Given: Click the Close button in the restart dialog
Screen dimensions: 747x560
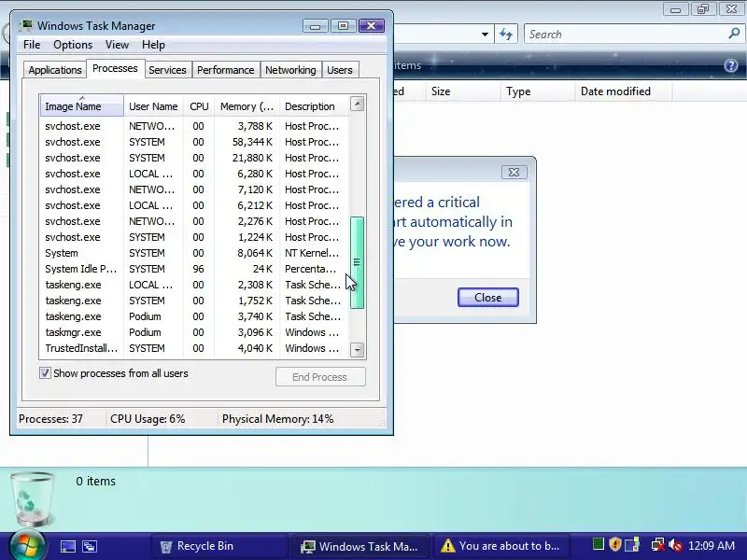Looking at the screenshot, I should pos(487,297).
